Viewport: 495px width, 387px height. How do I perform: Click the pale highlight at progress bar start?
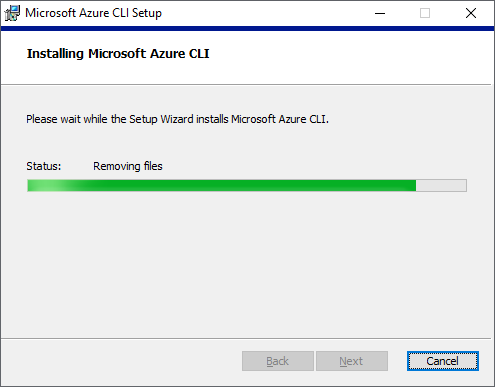(45, 186)
